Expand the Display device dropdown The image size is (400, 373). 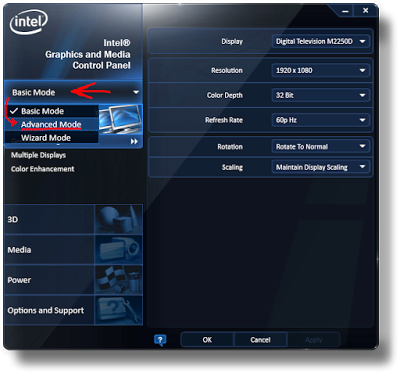click(x=321, y=42)
